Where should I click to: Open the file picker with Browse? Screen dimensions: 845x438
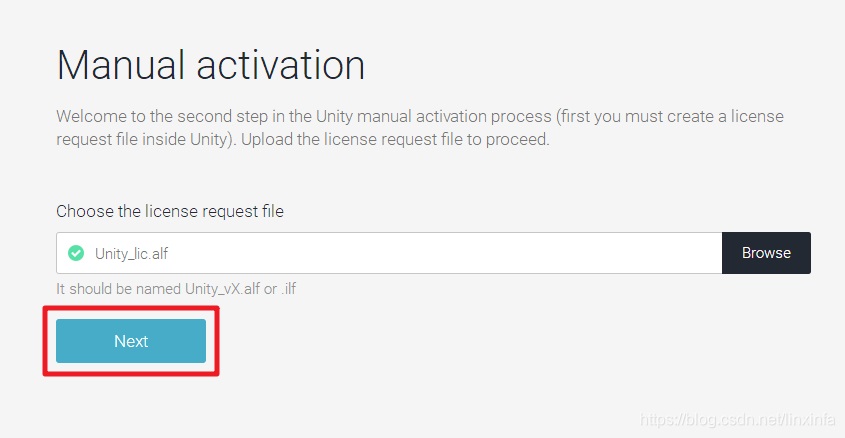pos(766,253)
